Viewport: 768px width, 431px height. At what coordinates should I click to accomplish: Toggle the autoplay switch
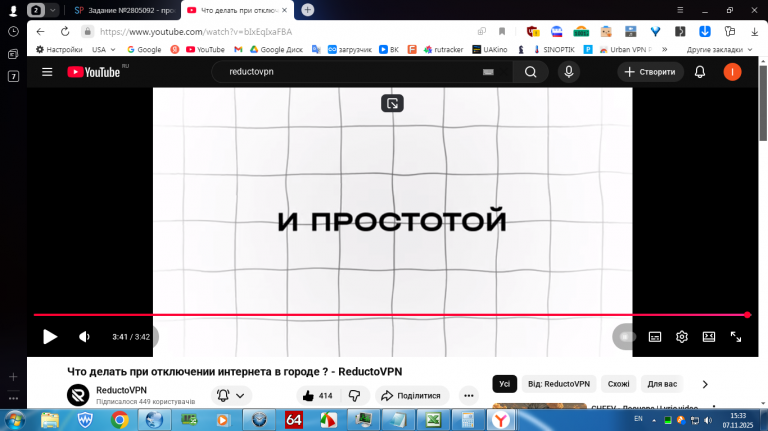click(625, 337)
